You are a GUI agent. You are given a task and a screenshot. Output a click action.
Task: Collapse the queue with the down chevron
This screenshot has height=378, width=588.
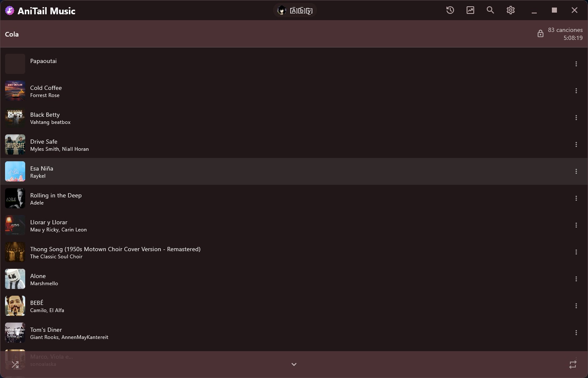tap(294, 365)
